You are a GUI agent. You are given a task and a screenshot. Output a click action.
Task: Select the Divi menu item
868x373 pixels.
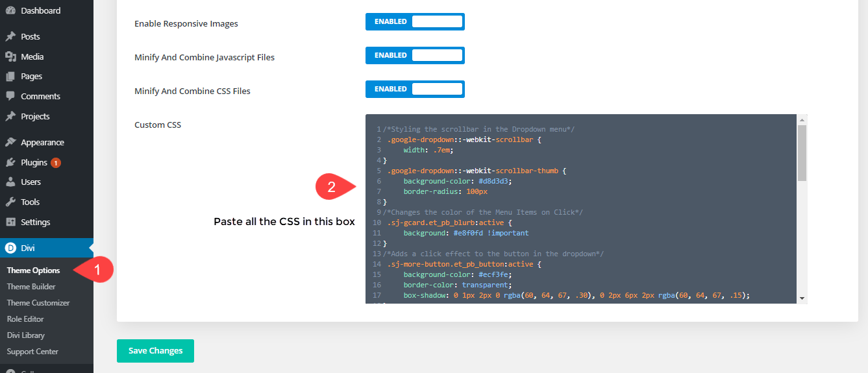(x=47, y=248)
